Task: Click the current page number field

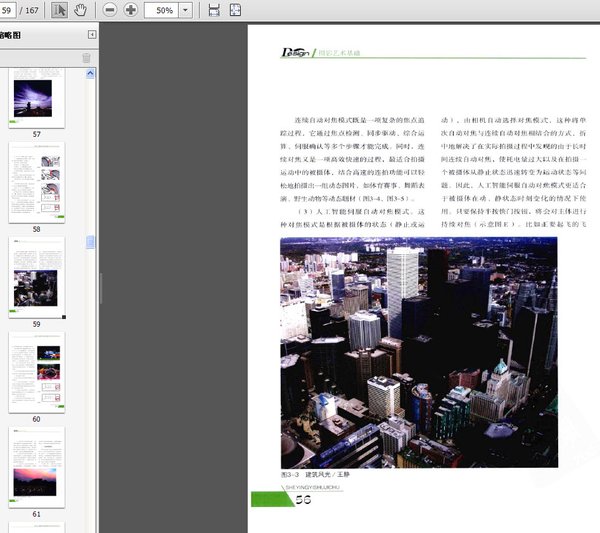Action: click(x=8, y=10)
